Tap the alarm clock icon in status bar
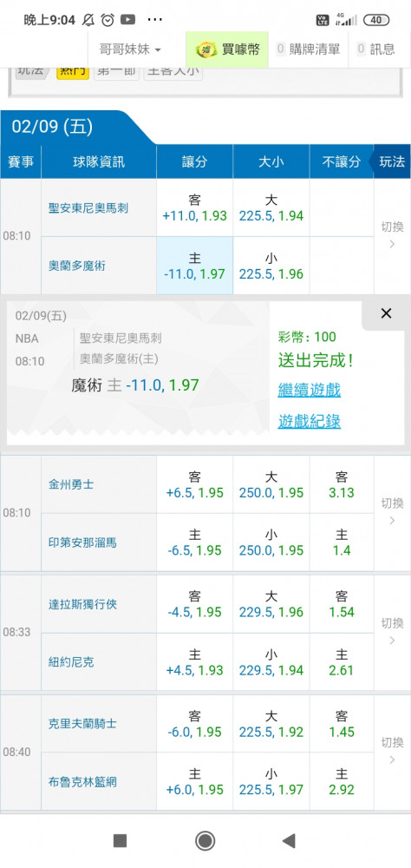Viewport: 411px width, 868px height. (x=108, y=20)
